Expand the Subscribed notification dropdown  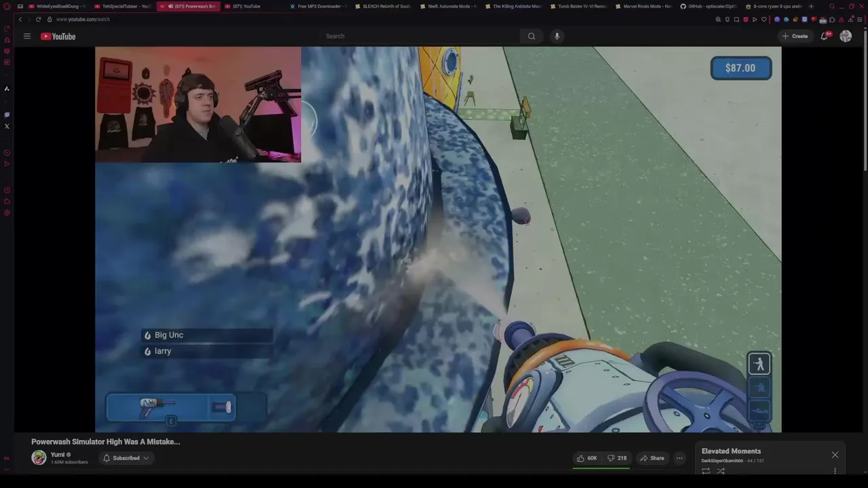pos(126,458)
